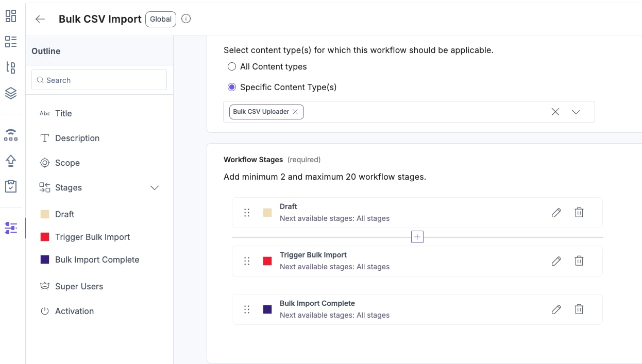Open the dashboard icon in left sidebar
Screen dimensions: 642x364
point(11,16)
